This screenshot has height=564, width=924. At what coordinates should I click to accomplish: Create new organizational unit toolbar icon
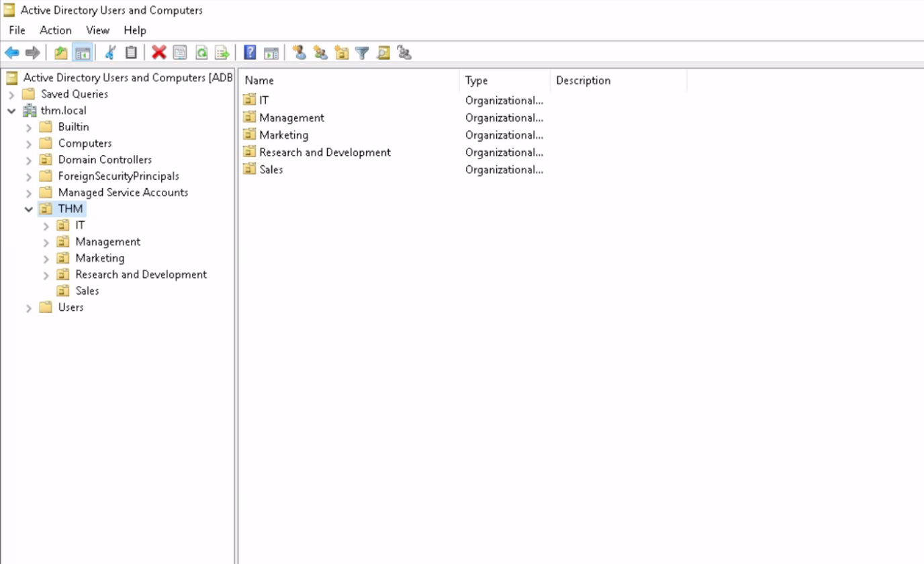[x=342, y=52]
